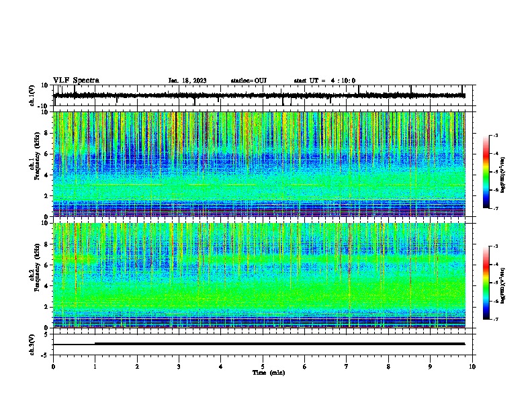Click the "-4" tick on ch.1 colorbar
This screenshot has height=411, width=532.
[x=496, y=154]
